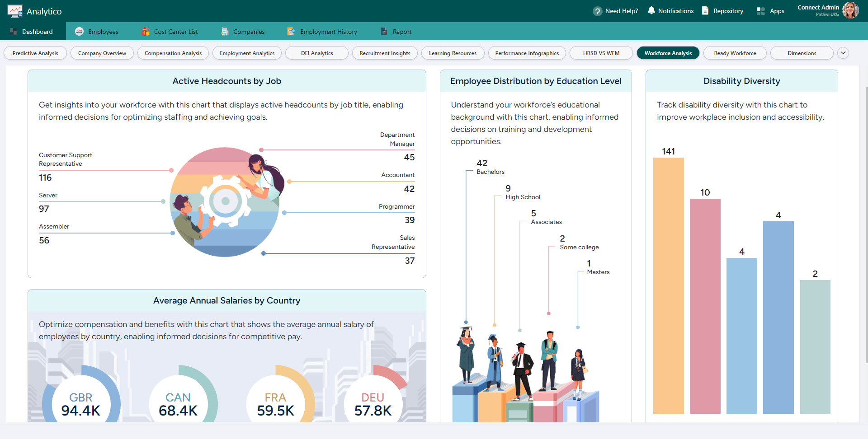Click the Companies calculator icon
This screenshot has height=439, width=868.
(x=224, y=31)
